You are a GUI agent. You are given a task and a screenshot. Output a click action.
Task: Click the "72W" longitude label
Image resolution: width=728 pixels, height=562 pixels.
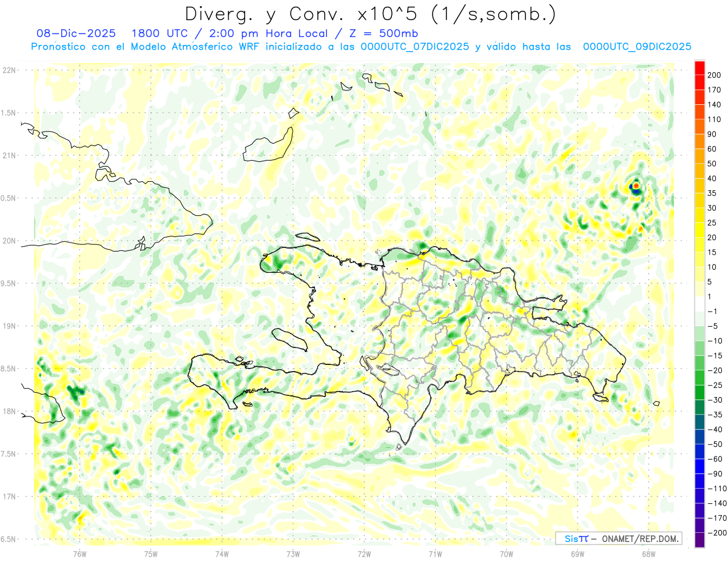click(364, 554)
